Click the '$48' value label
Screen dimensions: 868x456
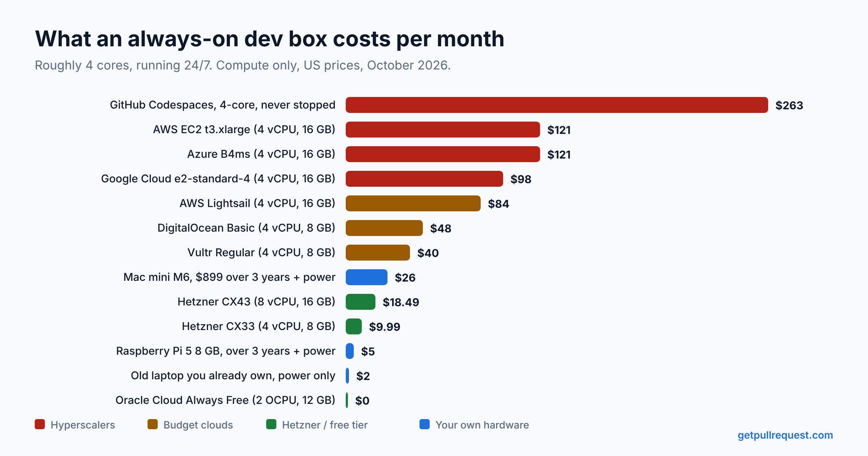click(x=441, y=228)
